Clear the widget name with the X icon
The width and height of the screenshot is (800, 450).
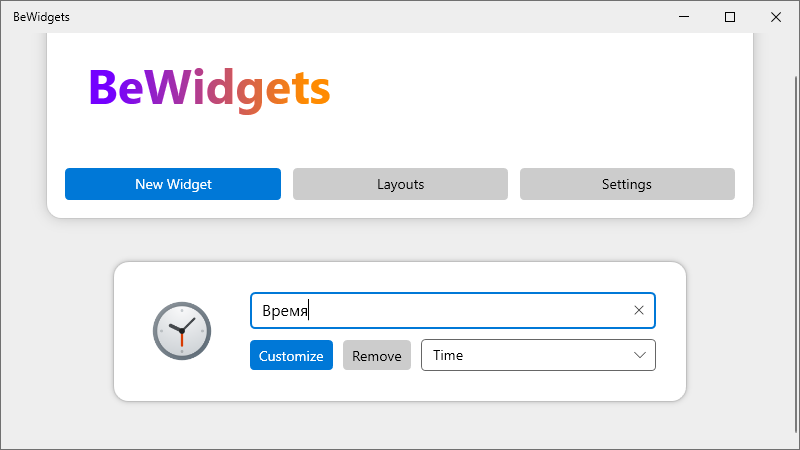639,310
